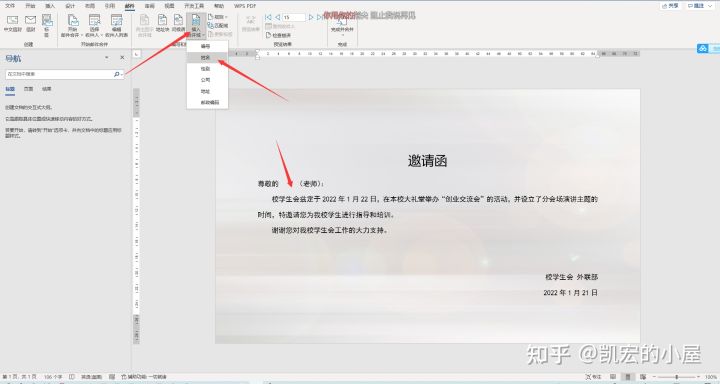Open the 文件 File tab
720x384 pixels.
point(10,6)
